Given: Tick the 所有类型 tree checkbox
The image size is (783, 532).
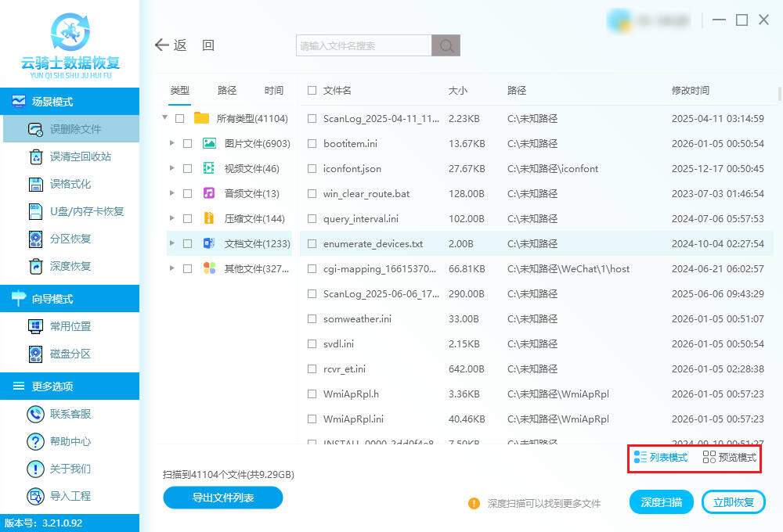Looking at the screenshot, I should click(x=180, y=118).
